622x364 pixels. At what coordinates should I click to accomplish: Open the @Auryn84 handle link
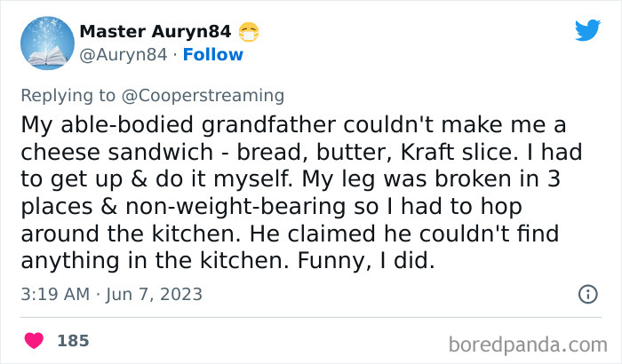coord(121,54)
